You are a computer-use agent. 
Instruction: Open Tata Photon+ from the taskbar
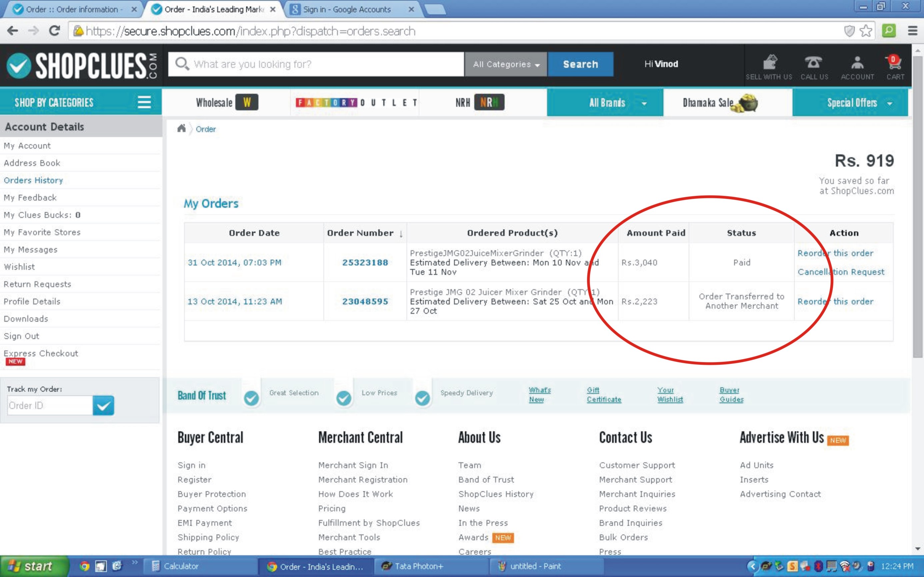pyautogui.click(x=431, y=566)
